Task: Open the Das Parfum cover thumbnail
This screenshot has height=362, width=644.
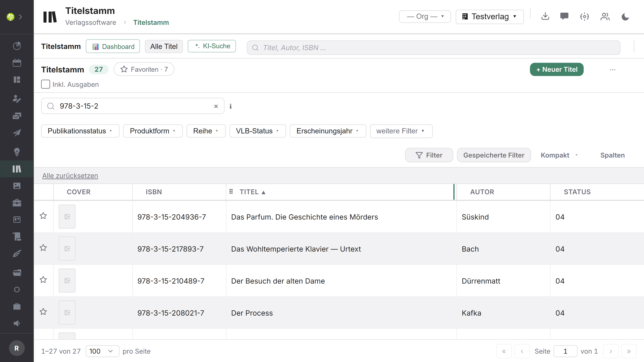Action: [67, 216]
